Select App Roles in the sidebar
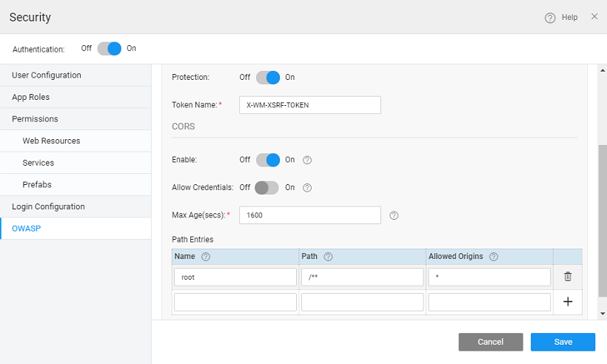 pos(31,97)
